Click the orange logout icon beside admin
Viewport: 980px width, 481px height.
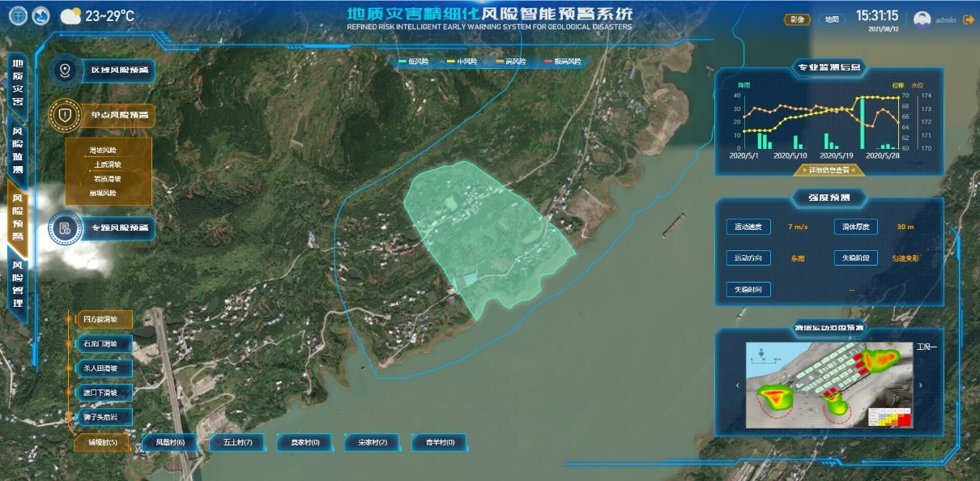[968, 19]
